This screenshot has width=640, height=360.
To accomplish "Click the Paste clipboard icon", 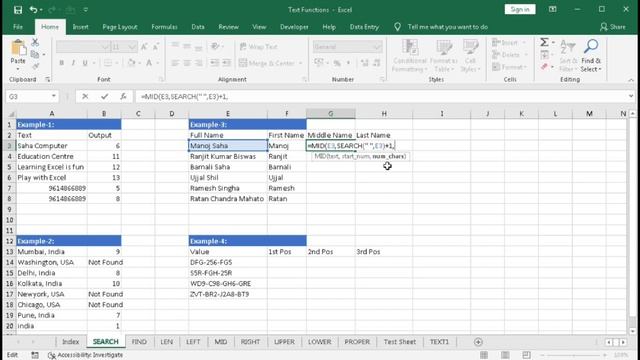I will pyautogui.click(x=18, y=48).
